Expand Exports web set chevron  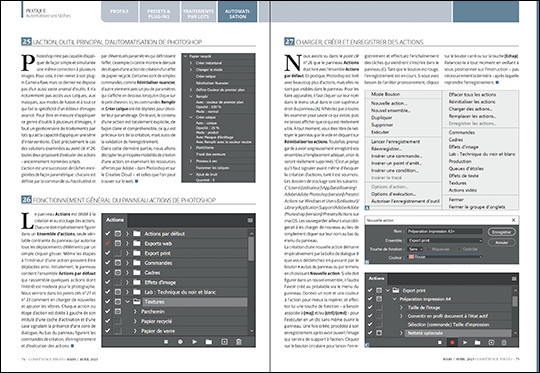click(x=127, y=243)
